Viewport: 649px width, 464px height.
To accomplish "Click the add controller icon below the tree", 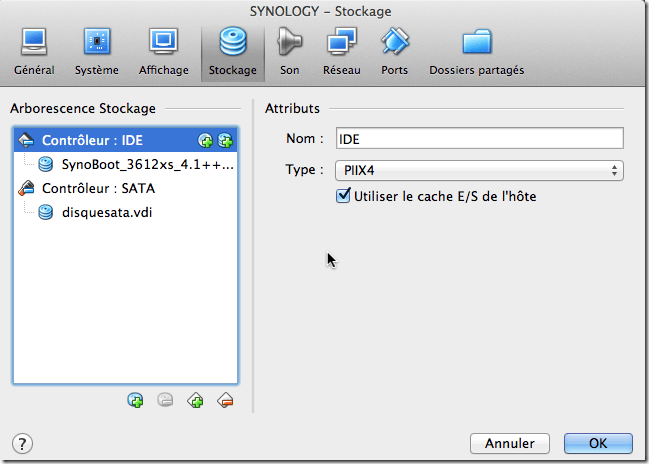I will tap(195, 400).
